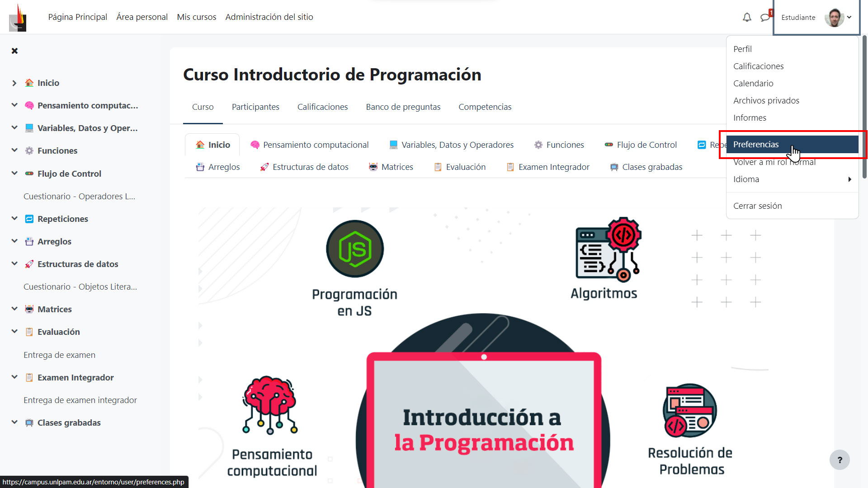Click the robot icon beside Matrices in sidebar
The image size is (868, 488).
(x=29, y=309)
